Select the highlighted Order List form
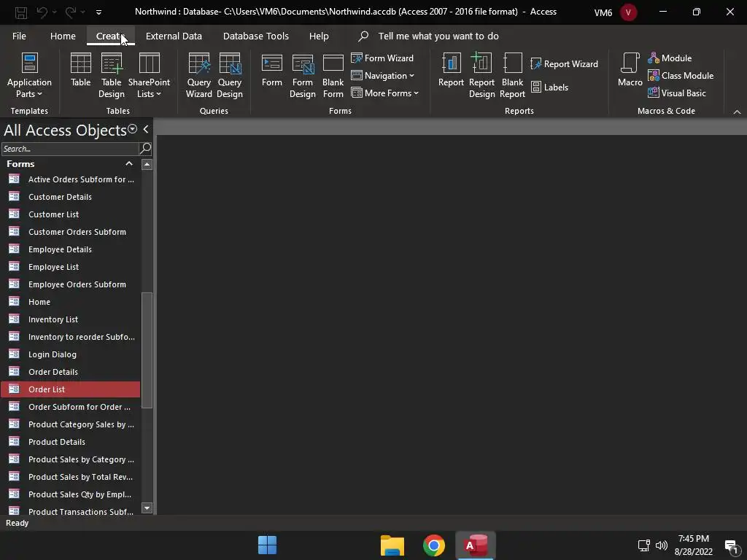Image resolution: width=747 pixels, height=560 pixels. [71, 389]
